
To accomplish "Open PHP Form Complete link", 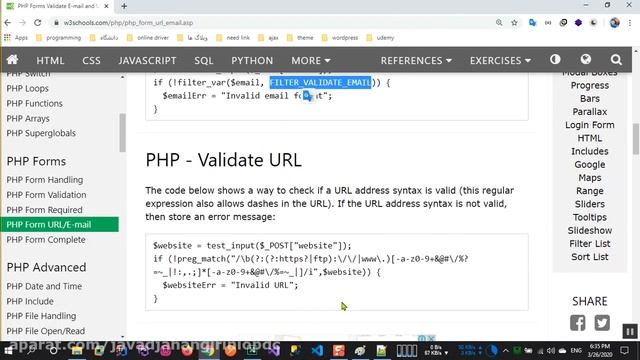I will point(46,240).
